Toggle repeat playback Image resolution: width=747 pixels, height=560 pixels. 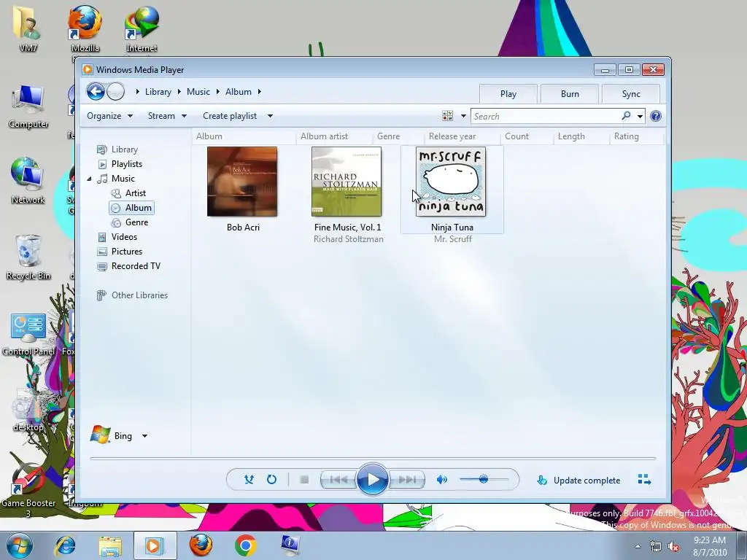coord(271,480)
